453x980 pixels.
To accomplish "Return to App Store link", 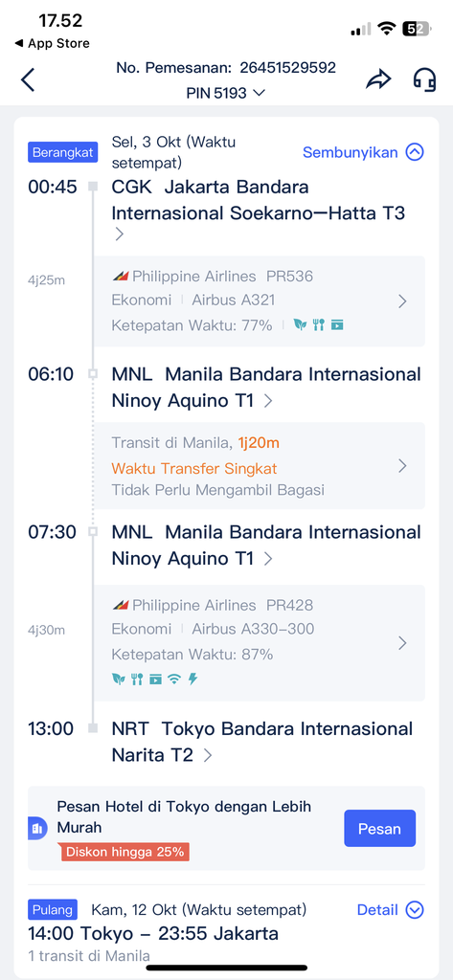I will (x=52, y=43).
